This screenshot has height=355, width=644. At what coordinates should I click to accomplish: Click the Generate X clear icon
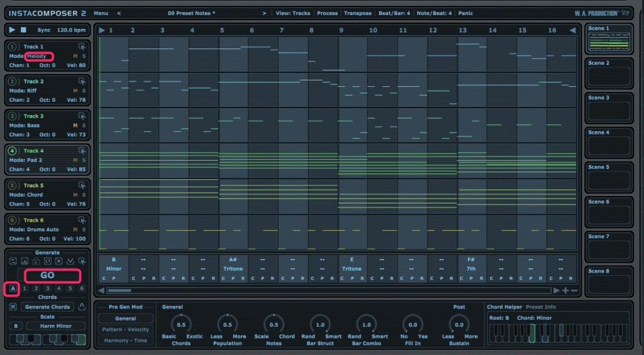(x=58, y=261)
